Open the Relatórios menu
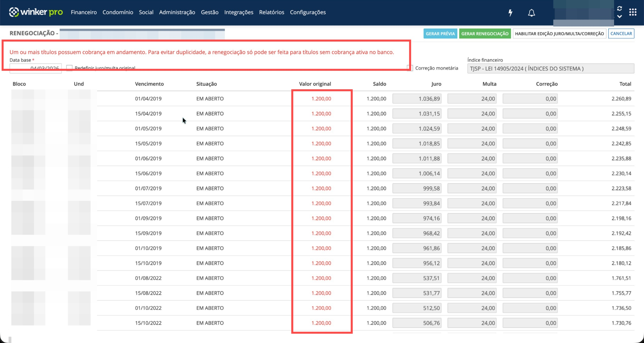644x343 pixels. (x=271, y=12)
